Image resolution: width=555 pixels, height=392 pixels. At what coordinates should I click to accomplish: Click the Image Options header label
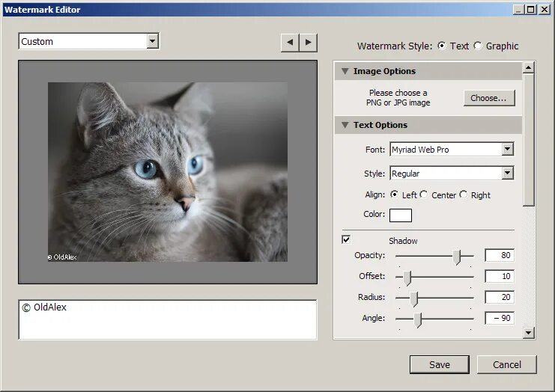pyautogui.click(x=384, y=71)
